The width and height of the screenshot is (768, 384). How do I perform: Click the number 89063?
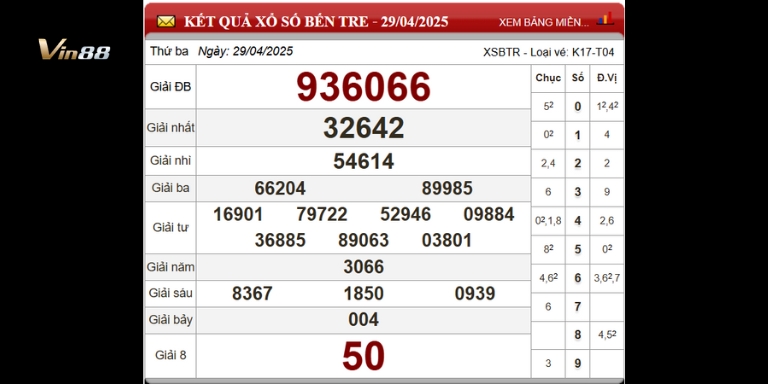(x=363, y=240)
